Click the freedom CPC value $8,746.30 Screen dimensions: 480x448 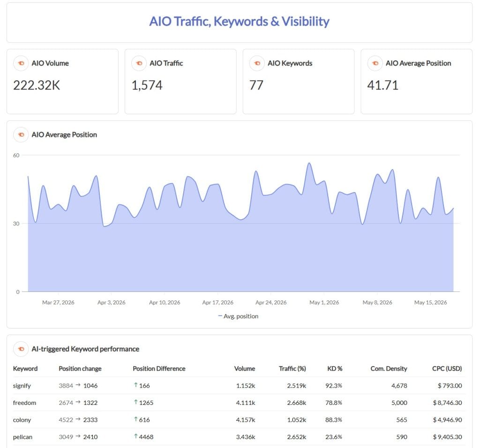(x=447, y=403)
